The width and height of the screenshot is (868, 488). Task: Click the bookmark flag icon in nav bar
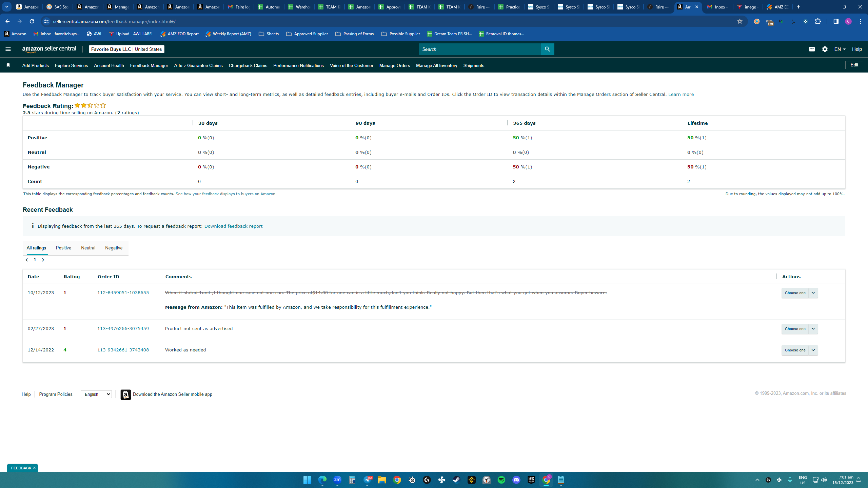point(8,65)
